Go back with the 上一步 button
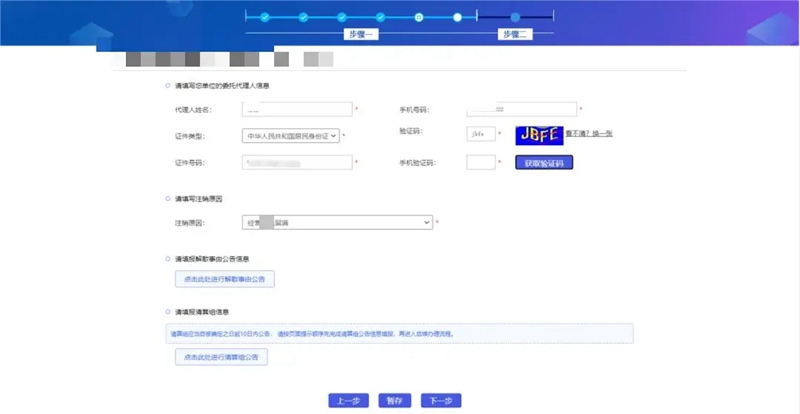Screen dimensions: 800x414 pos(348,401)
